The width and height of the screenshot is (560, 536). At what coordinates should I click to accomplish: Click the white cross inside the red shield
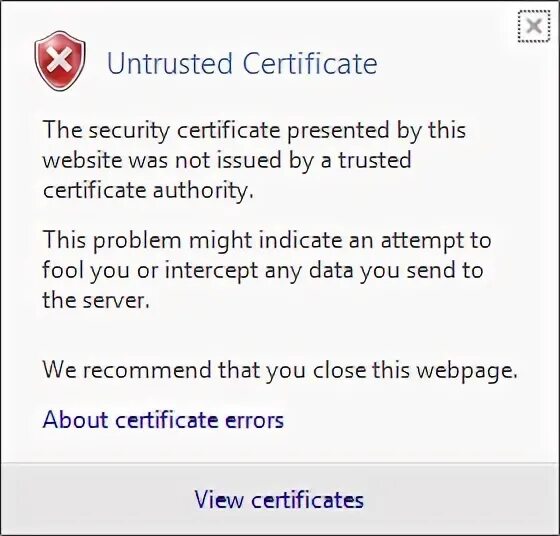[x=60, y=59]
